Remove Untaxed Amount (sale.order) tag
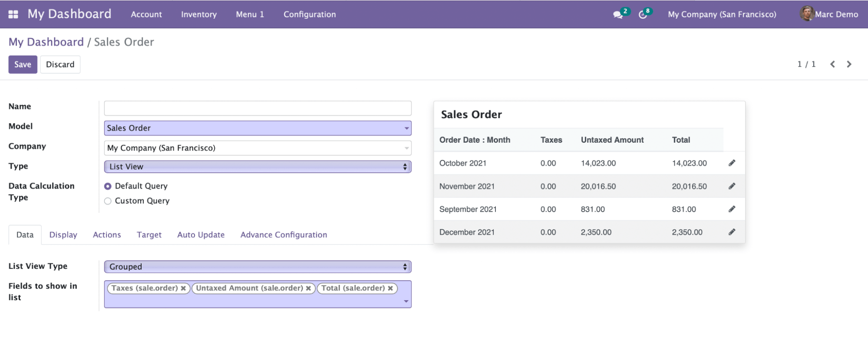Screen dimensions: 868x350 click(x=308, y=288)
